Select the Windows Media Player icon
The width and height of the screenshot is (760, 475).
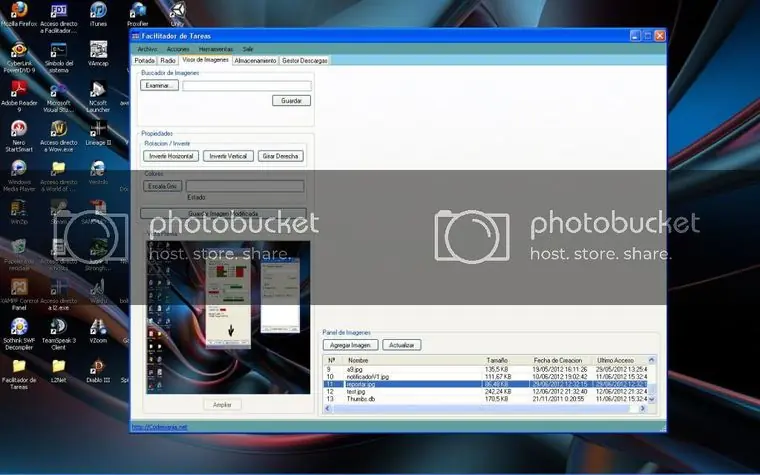pyautogui.click(x=19, y=176)
